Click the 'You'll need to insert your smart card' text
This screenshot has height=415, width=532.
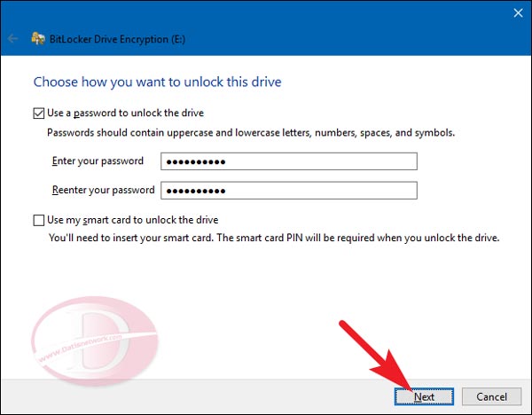pyautogui.click(x=274, y=238)
